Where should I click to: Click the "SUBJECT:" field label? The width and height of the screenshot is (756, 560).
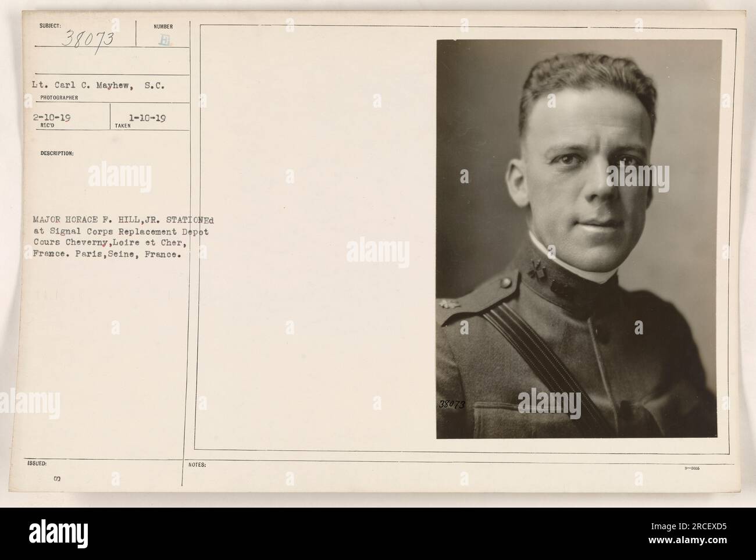49,26
